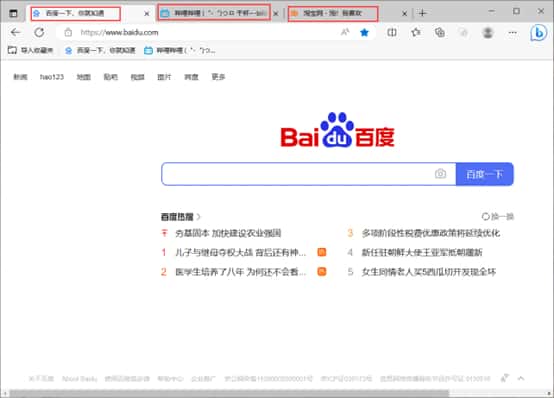The width and height of the screenshot is (554, 398).
Task: Open the 地图 link in the top nav
Action: [x=84, y=77]
